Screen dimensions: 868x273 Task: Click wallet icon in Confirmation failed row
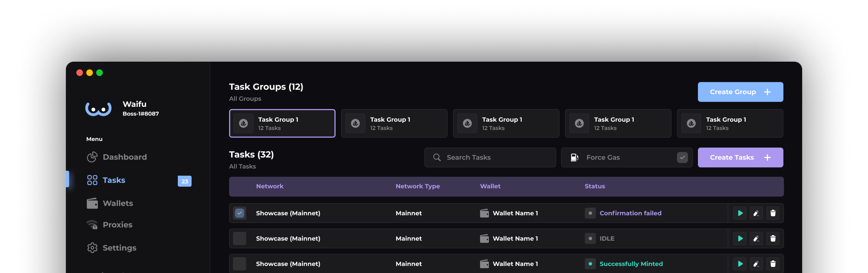click(484, 213)
